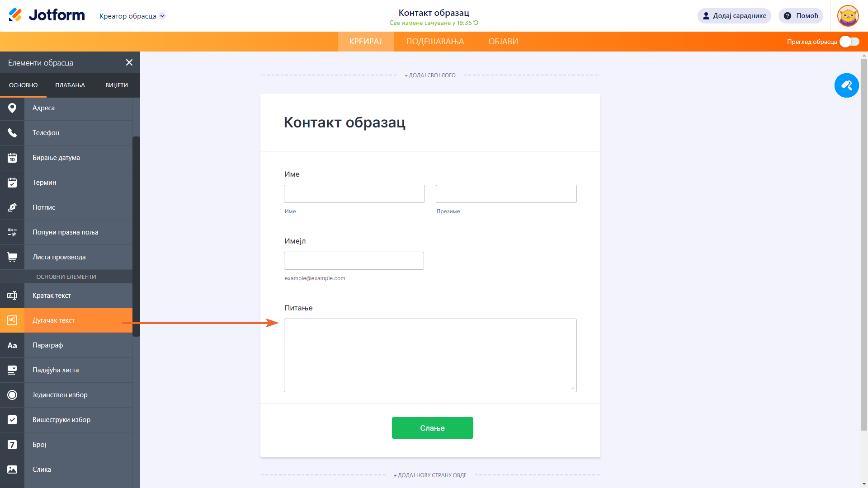This screenshot has width=868, height=488.
Task: Open the ПЛАЋАЊА elements tab
Action: (x=70, y=85)
